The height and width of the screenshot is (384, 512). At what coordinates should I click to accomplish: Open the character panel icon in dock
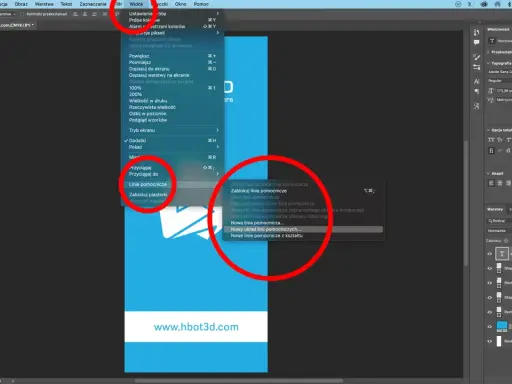pyautogui.click(x=477, y=81)
